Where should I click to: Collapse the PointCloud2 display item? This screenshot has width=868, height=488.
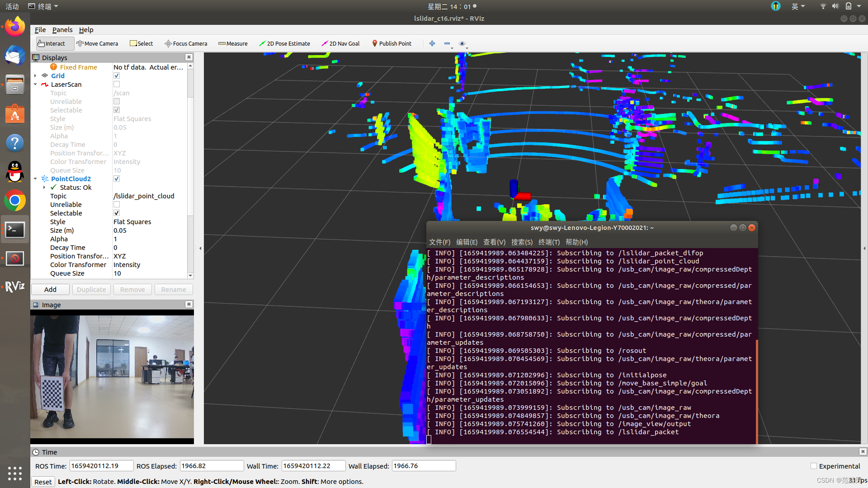35,178
